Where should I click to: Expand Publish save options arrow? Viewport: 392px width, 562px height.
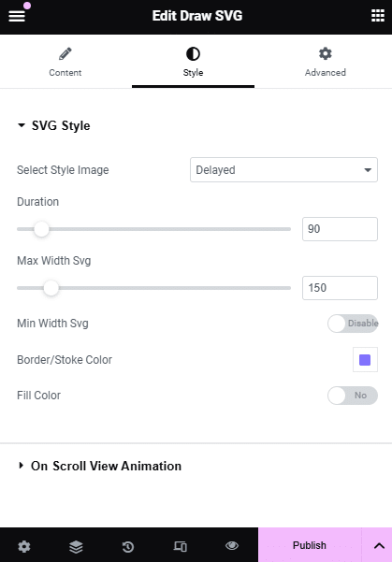(x=379, y=545)
